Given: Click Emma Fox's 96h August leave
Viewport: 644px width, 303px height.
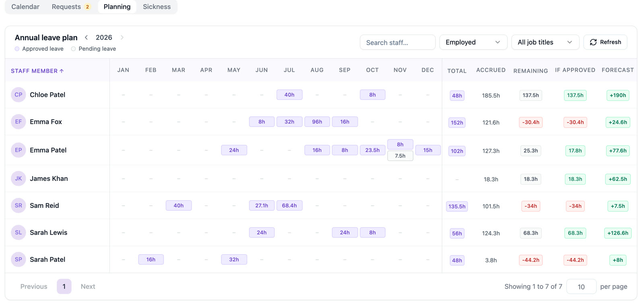Looking at the screenshot, I should tap(317, 122).
